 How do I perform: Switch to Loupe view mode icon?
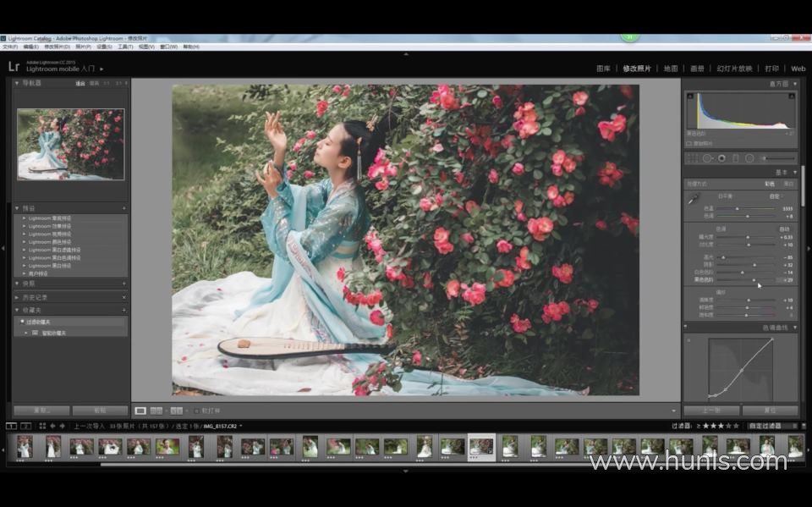click(x=140, y=411)
